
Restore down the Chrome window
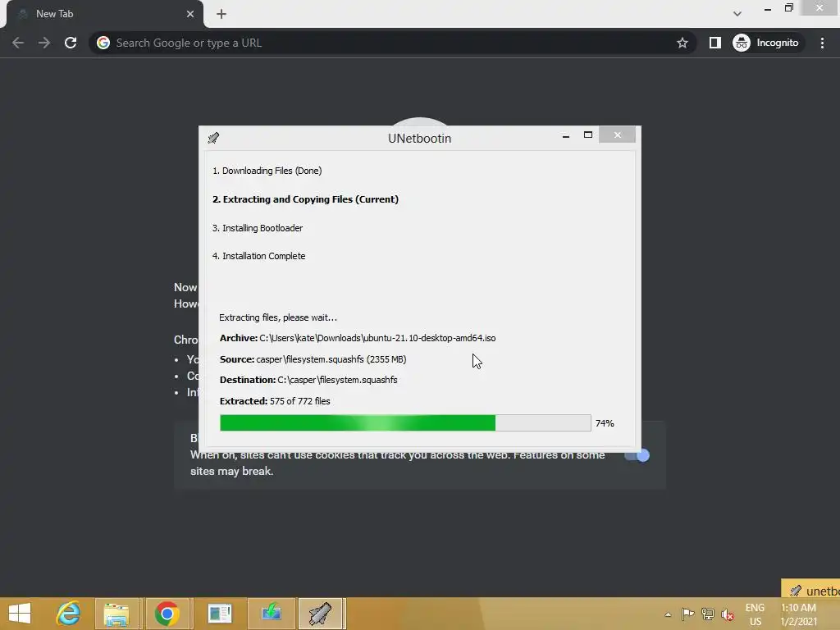pos(788,7)
